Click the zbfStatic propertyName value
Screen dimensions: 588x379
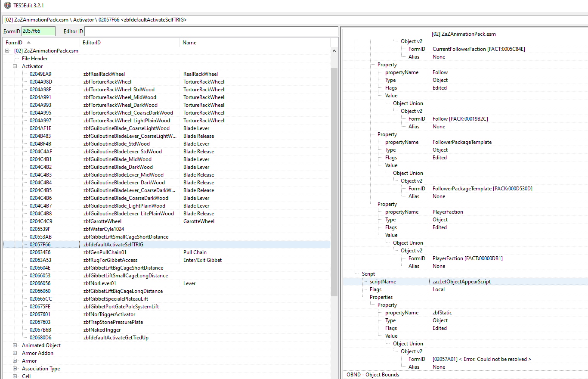click(442, 313)
